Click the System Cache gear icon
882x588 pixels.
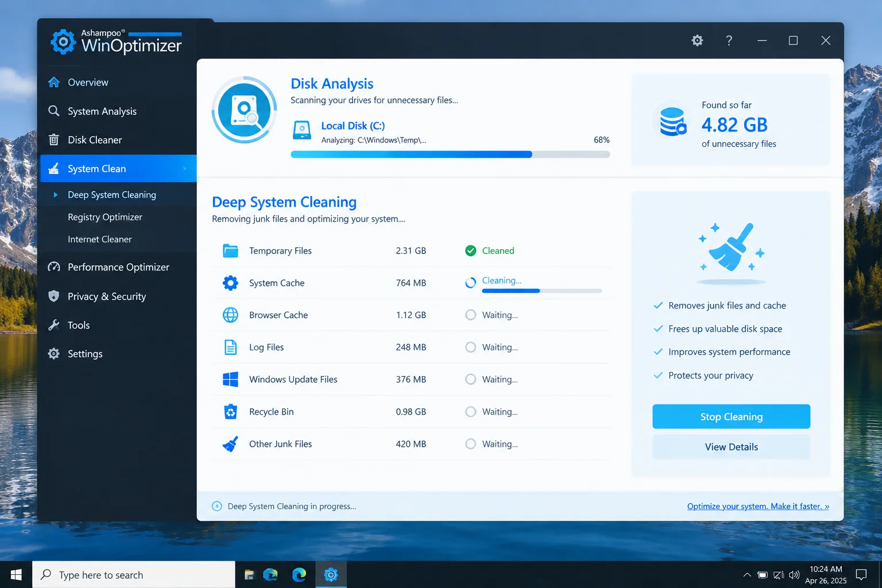230,283
